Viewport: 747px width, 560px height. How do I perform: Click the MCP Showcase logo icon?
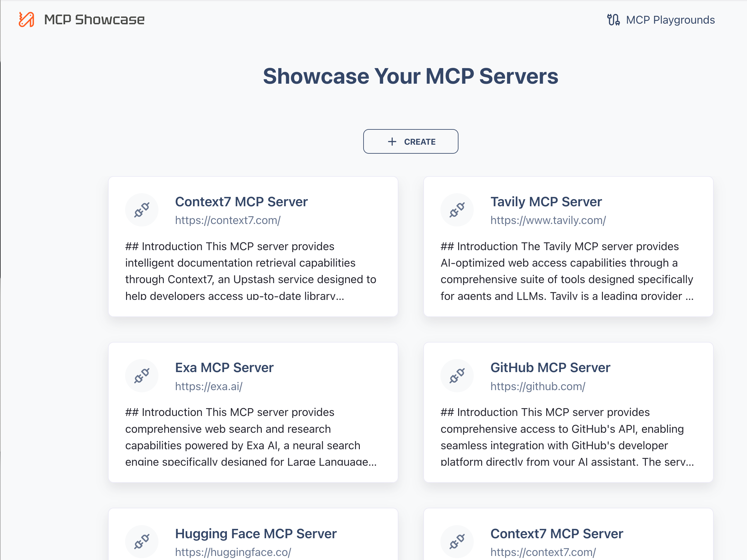pyautogui.click(x=26, y=20)
